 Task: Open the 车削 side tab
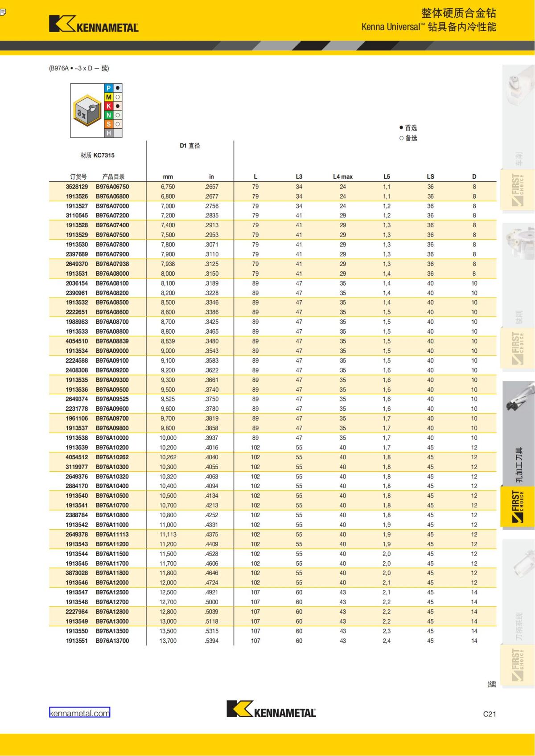(x=519, y=159)
